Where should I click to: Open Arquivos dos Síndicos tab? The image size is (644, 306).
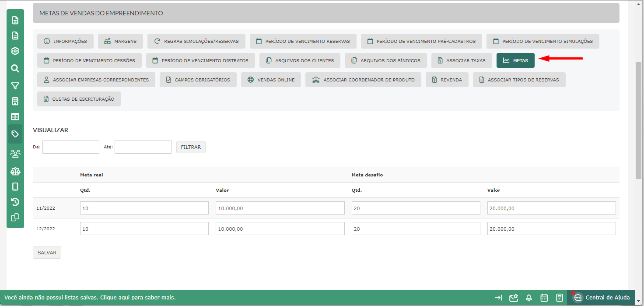386,60
